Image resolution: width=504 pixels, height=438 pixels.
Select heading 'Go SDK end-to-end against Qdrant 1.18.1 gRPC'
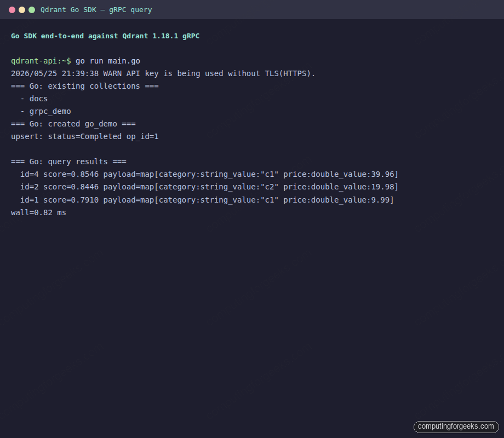(105, 36)
